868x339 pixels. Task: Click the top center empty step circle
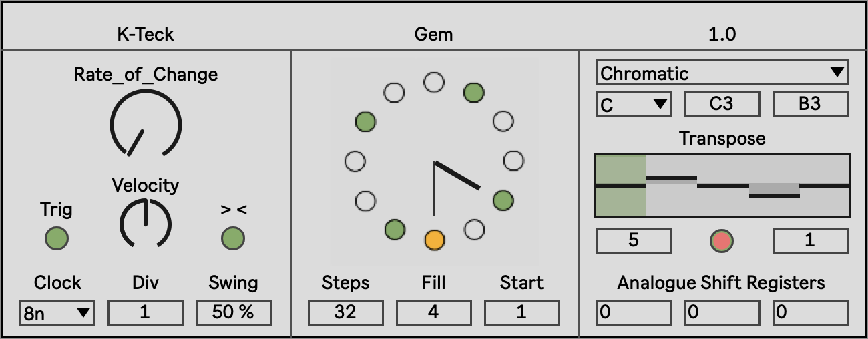(x=434, y=82)
